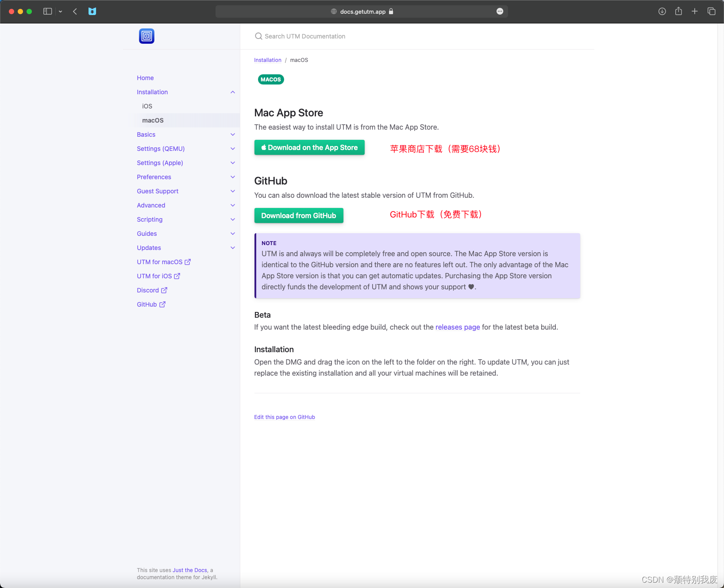Open Preferences in the sidebar
Viewport: 724px width, 588px height.
154,177
